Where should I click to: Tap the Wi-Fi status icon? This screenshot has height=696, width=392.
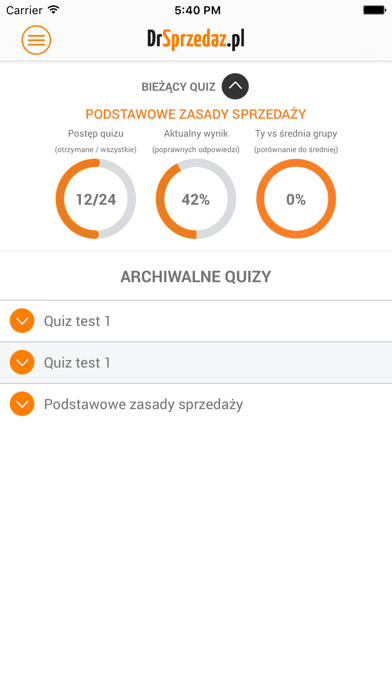tap(54, 9)
